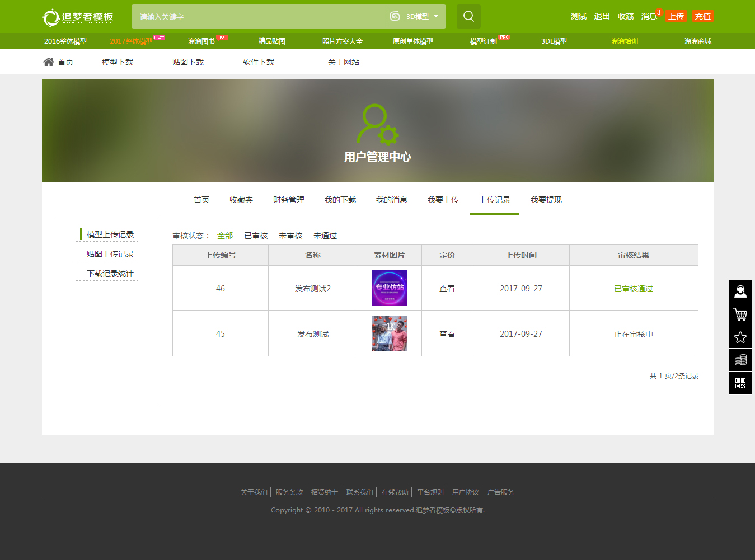Click into the keyword search field

257,17
